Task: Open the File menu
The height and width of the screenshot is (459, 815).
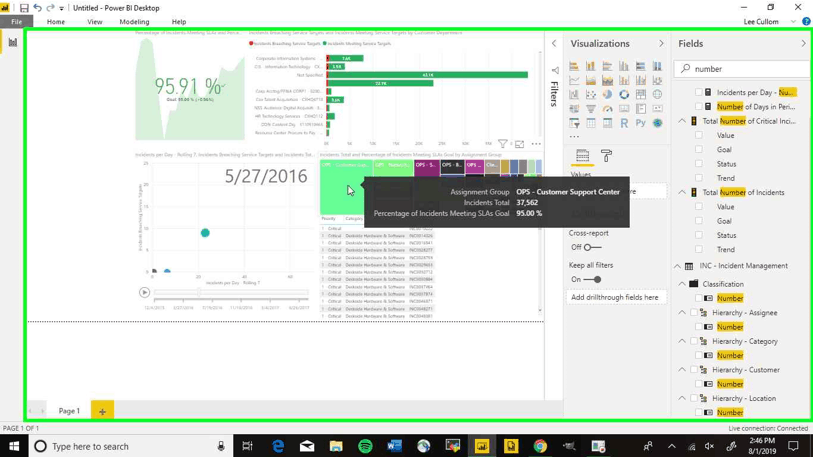Action: pyautogui.click(x=17, y=22)
